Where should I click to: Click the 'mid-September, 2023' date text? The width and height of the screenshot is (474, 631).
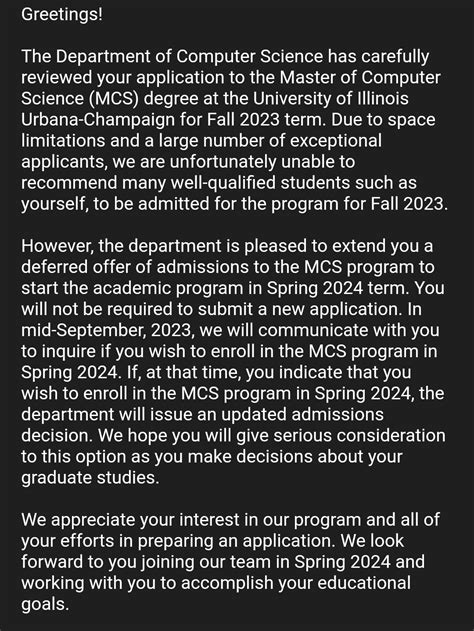106,330
